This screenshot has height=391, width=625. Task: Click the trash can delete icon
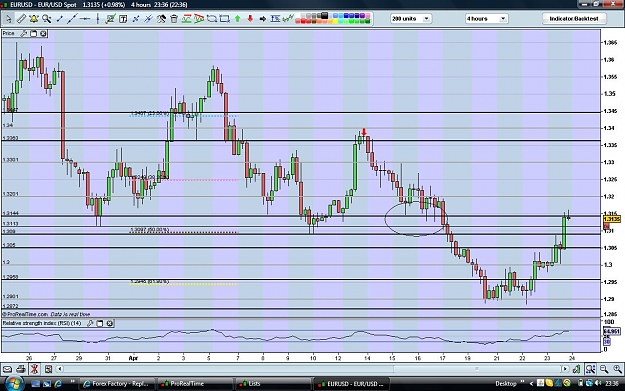[x=174, y=19]
